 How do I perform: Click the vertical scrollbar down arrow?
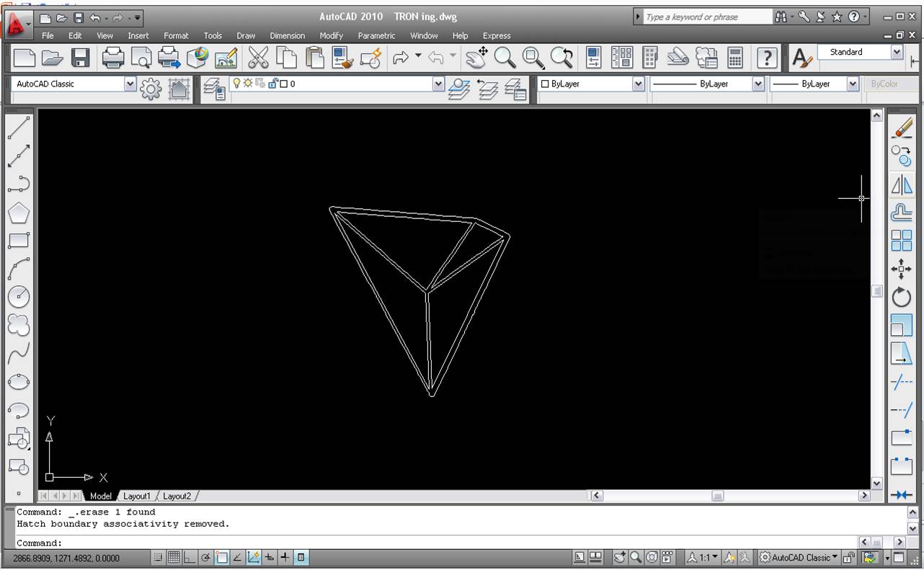point(876,484)
